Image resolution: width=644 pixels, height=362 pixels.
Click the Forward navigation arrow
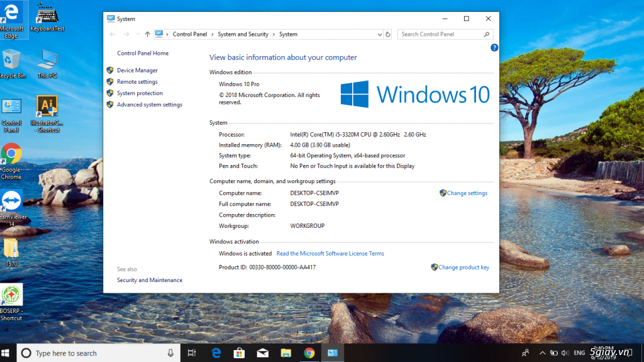pos(126,34)
